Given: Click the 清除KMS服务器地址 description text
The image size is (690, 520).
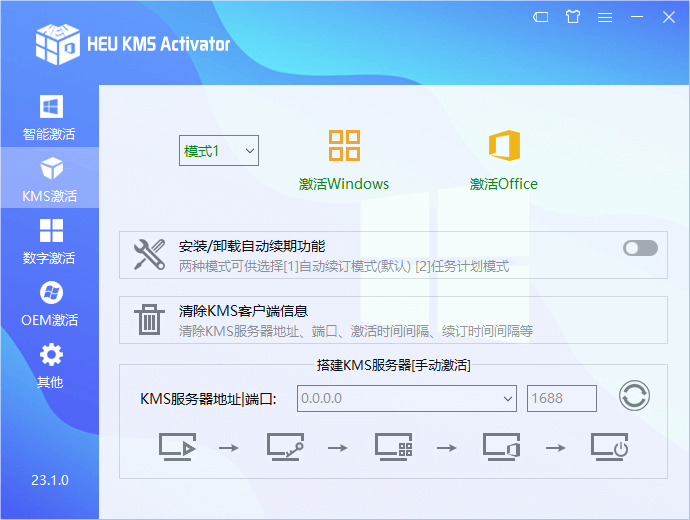Looking at the screenshot, I should pyautogui.click(x=356, y=331).
